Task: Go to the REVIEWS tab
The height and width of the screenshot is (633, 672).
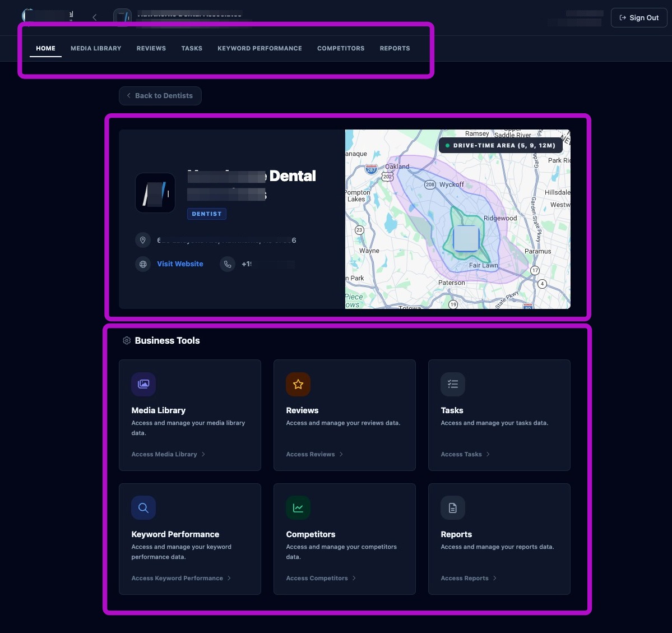Action: click(151, 48)
